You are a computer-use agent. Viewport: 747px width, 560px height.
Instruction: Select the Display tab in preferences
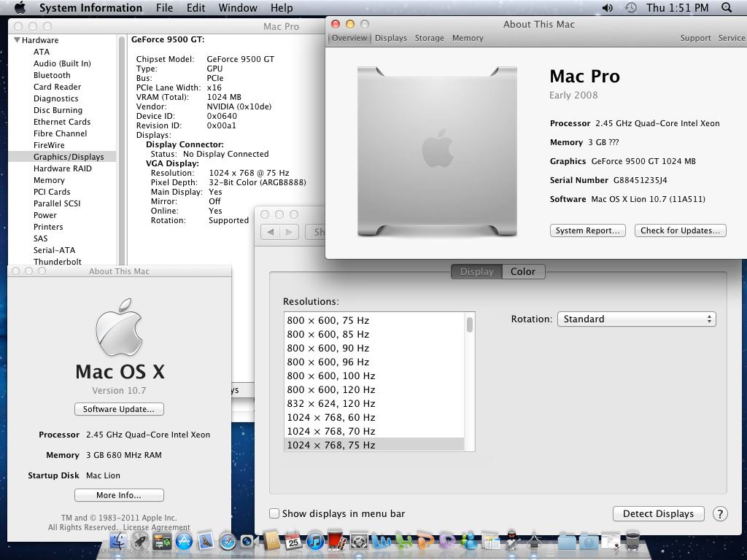tap(476, 271)
